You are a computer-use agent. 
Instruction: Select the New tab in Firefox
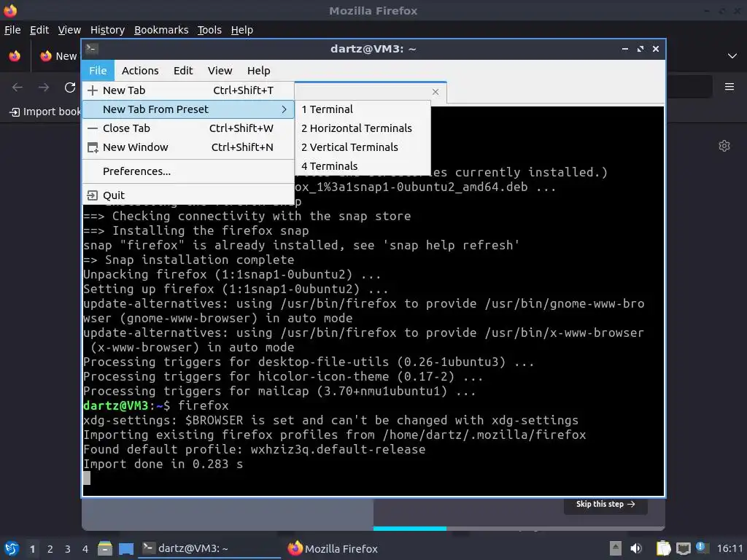click(x=58, y=56)
